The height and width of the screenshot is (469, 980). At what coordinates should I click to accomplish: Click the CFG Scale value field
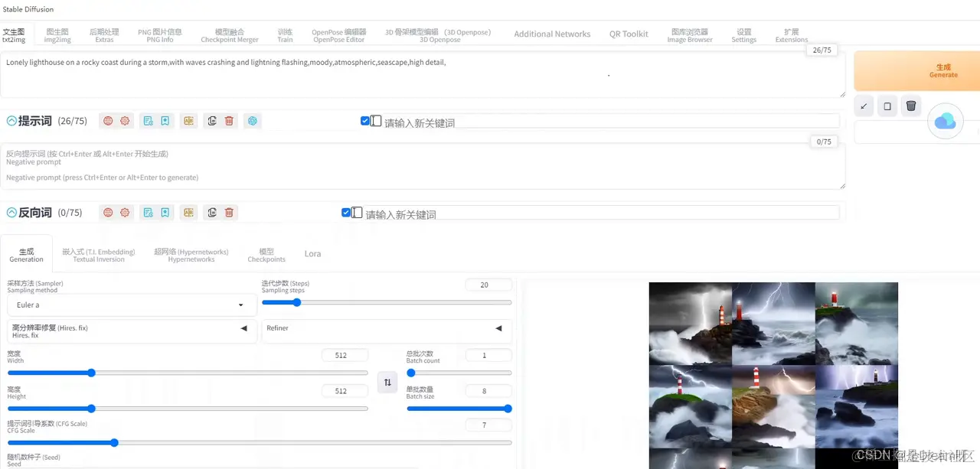tap(488, 425)
